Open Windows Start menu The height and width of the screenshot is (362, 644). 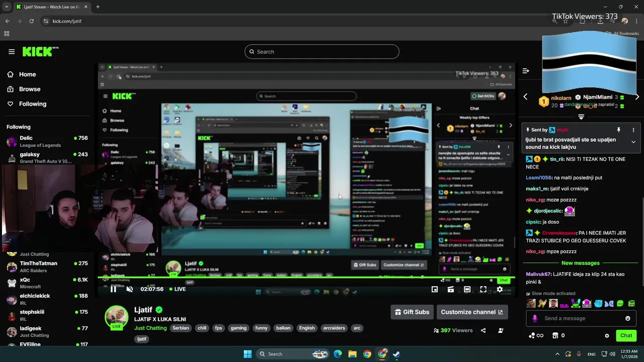(248, 354)
